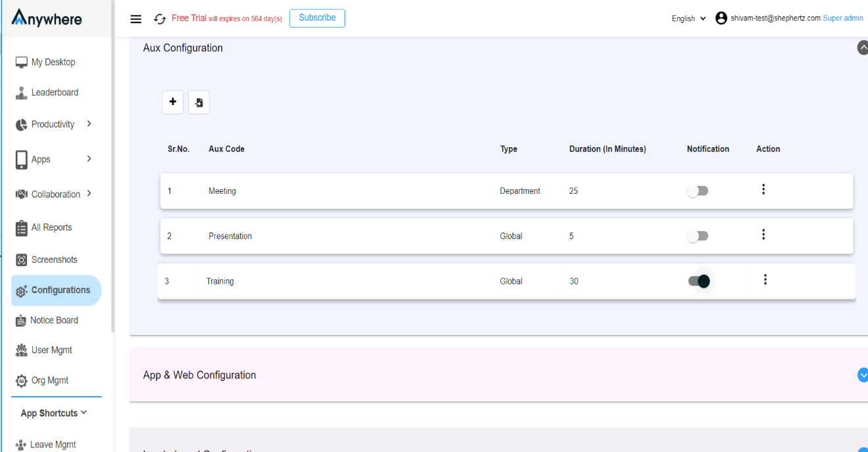
Task: Expand the Productivity submenu arrow
Action: [89, 124]
